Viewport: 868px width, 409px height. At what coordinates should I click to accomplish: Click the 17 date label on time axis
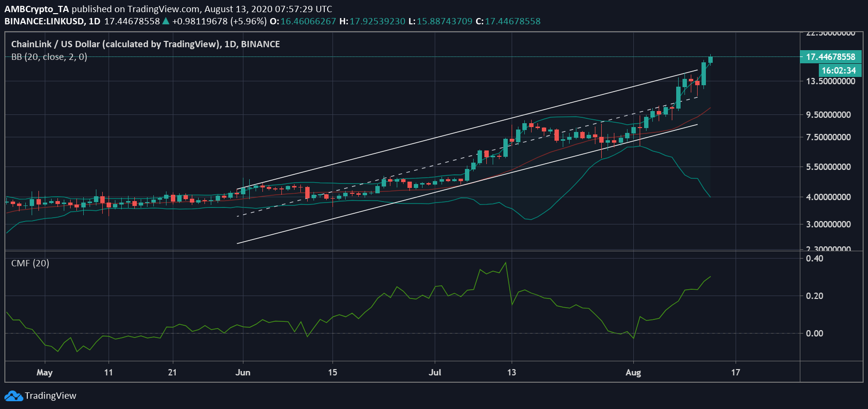point(736,372)
